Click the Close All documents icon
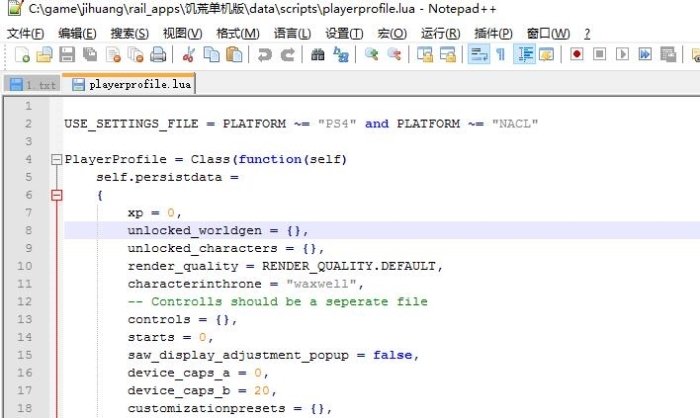The height and width of the screenshot is (418, 700). (135, 54)
